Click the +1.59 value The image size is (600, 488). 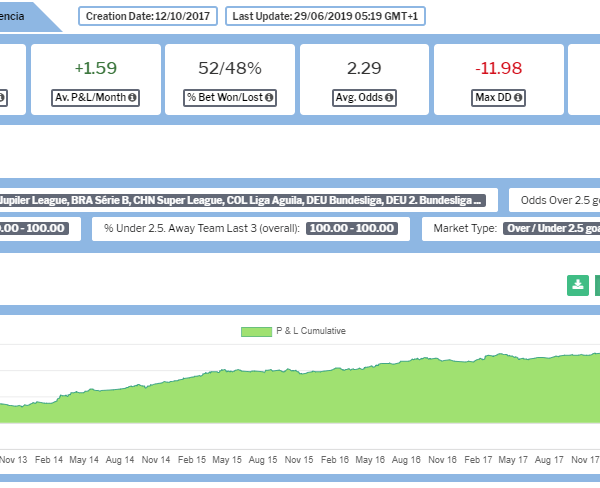coord(96,68)
